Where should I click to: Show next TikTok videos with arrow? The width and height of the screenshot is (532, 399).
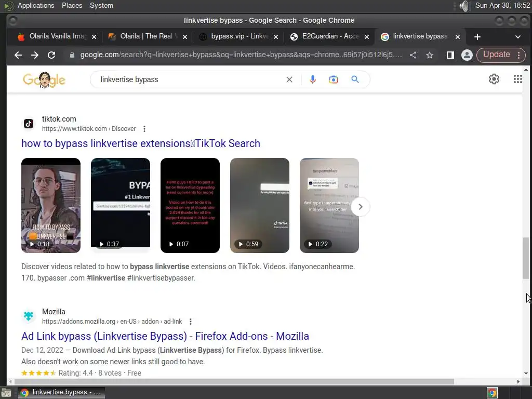(x=361, y=207)
